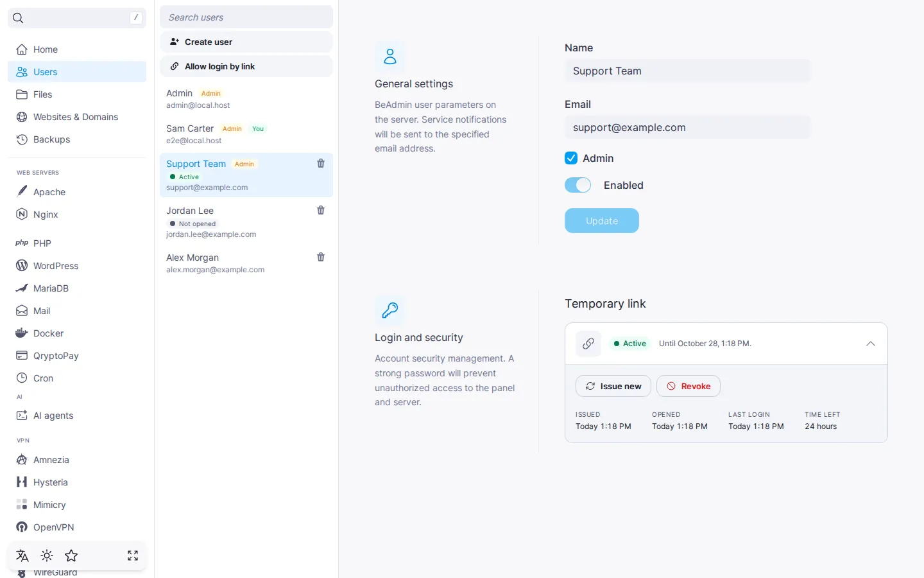Click the You badge beside Sam Carter
Image resolution: width=924 pixels, height=578 pixels.
258,128
